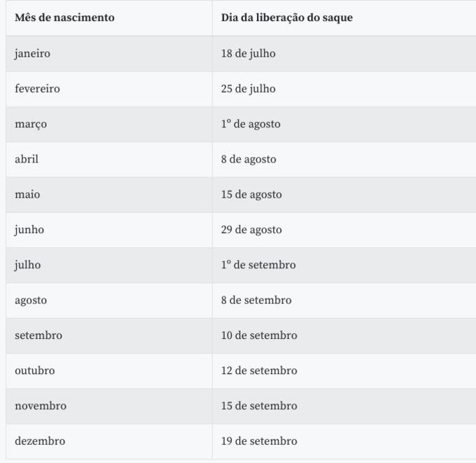Viewport: 476px width, 463px height.
Task: Select the "maio" month cell
Action: tap(27, 195)
